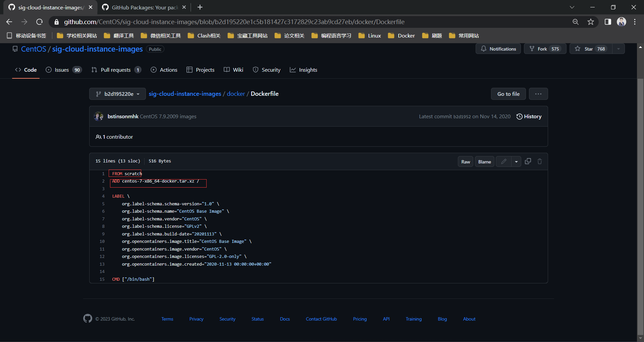
Task: Open the Blame view
Action: [484, 161]
